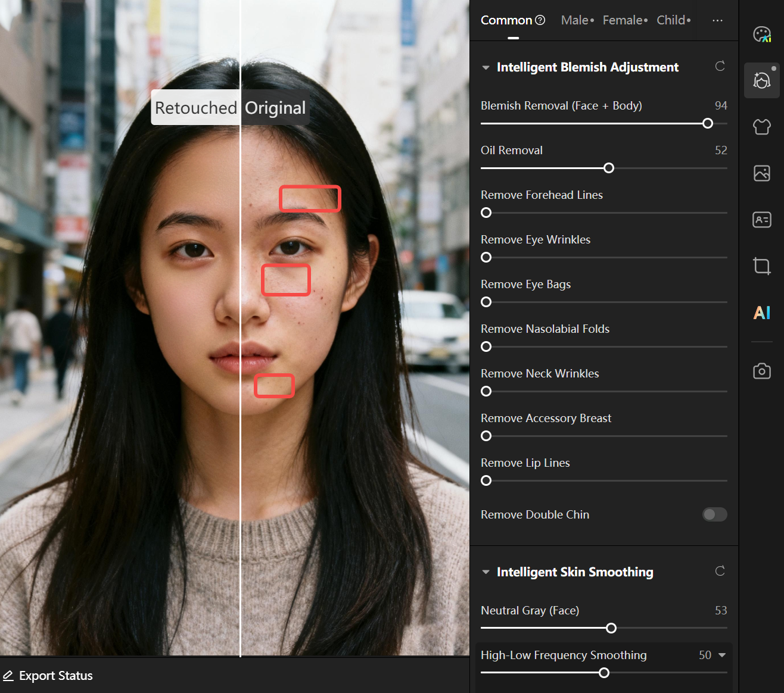784x693 pixels.
Task: Open the AI color palette panel
Action: click(761, 35)
